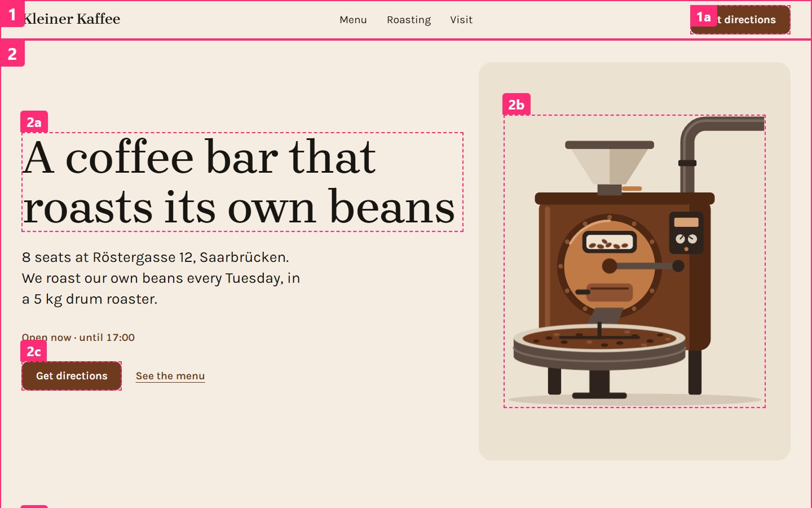Click Get directions below the opening hours
Image resolution: width=812 pixels, height=508 pixels.
coord(72,376)
